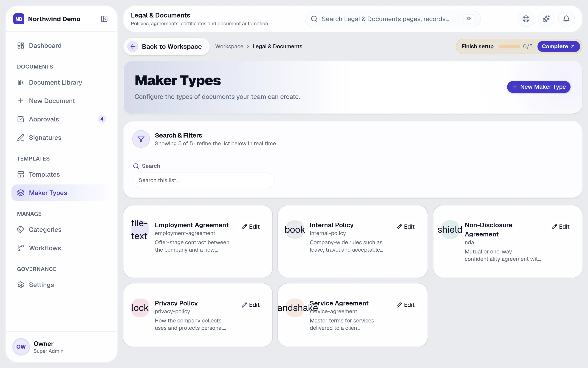Click the Approvals count badge 4
Screen dimensions: 588x368
[102, 119]
